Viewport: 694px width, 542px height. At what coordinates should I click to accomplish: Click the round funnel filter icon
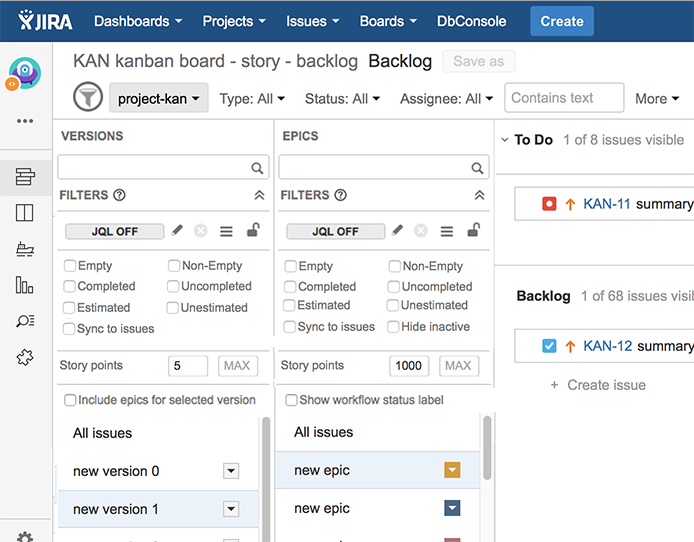[x=88, y=97]
